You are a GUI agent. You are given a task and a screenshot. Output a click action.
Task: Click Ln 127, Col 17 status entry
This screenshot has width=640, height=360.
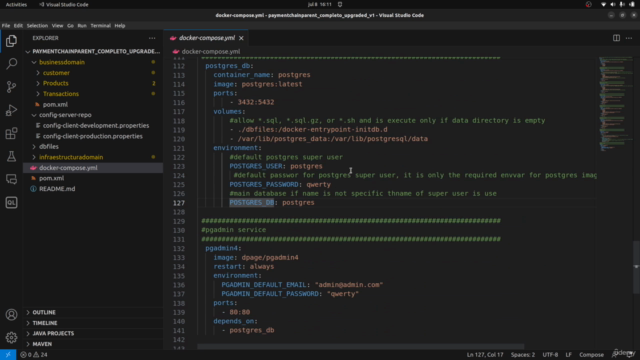click(x=485, y=355)
